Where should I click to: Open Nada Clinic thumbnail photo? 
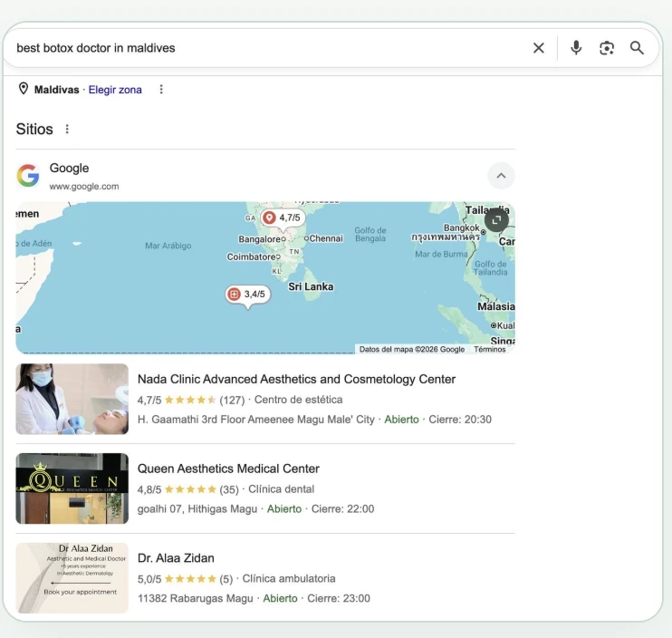(72, 399)
